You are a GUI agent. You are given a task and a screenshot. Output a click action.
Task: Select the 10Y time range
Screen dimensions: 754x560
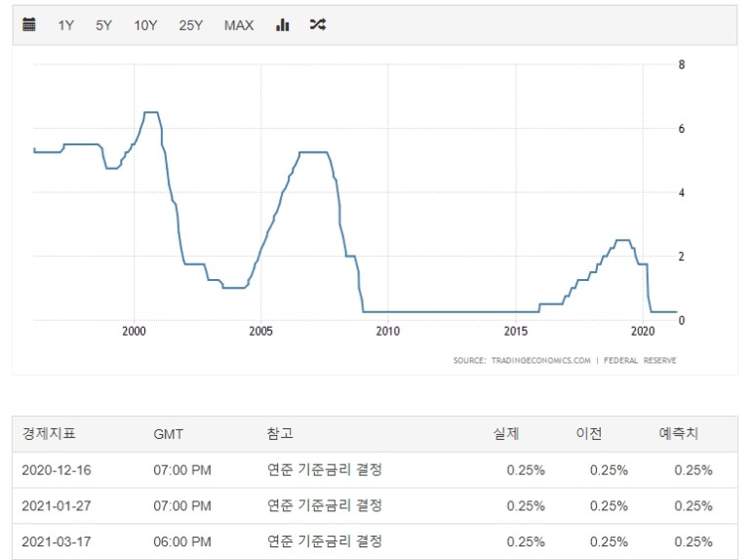[145, 25]
